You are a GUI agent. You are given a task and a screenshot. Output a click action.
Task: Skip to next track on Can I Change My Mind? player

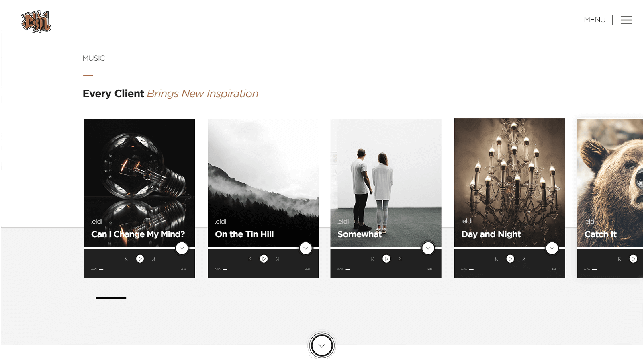click(x=153, y=259)
